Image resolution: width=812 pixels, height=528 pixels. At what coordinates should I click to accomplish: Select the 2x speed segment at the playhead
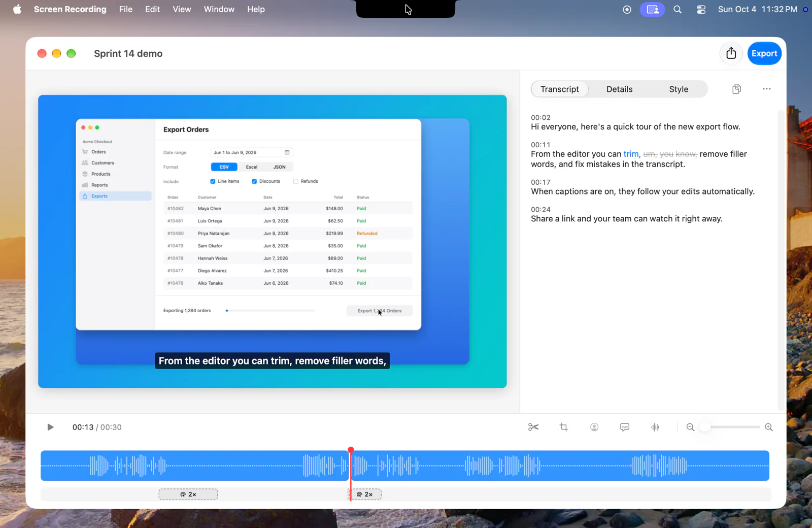[365, 494]
